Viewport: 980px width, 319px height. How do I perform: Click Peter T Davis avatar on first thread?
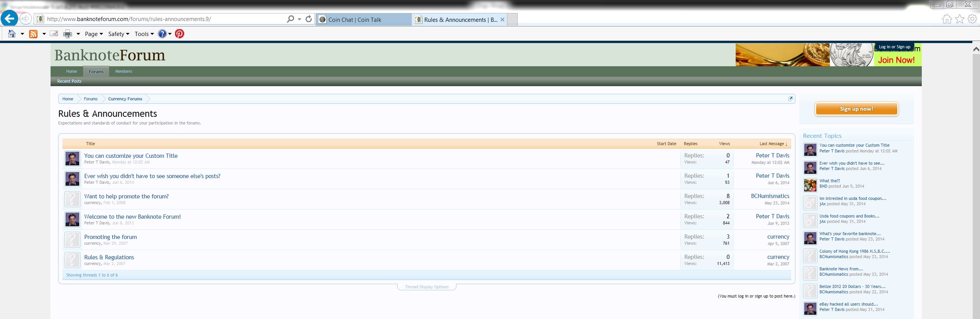tap(72, 159)
